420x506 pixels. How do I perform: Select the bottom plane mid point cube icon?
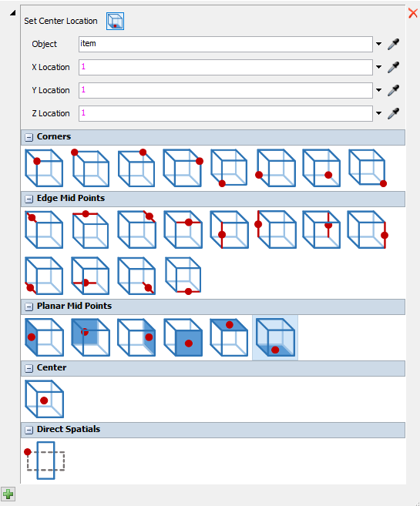pyautogui.click(x=275, y=337)
